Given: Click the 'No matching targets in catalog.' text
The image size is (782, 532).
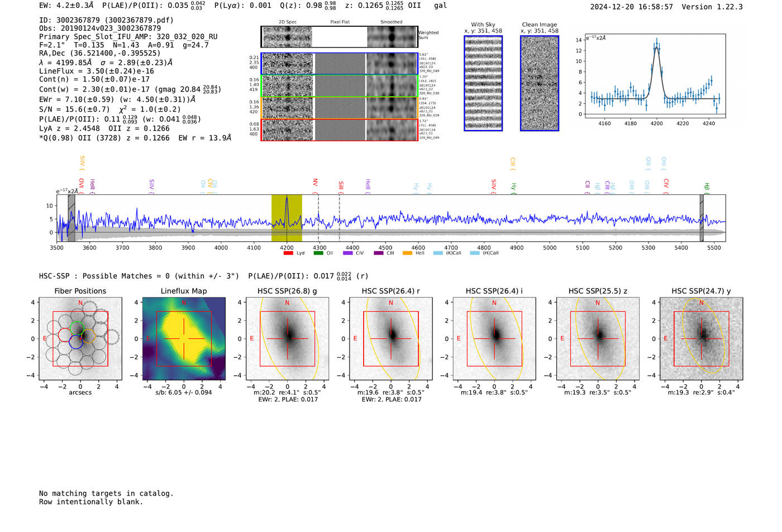Looking at the screenshot, I should point(106,493).
